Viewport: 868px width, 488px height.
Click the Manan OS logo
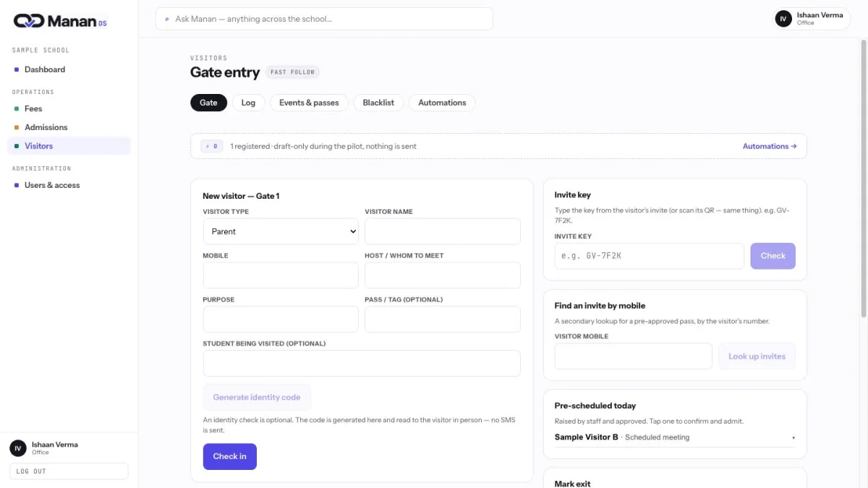tap(61, 21)
